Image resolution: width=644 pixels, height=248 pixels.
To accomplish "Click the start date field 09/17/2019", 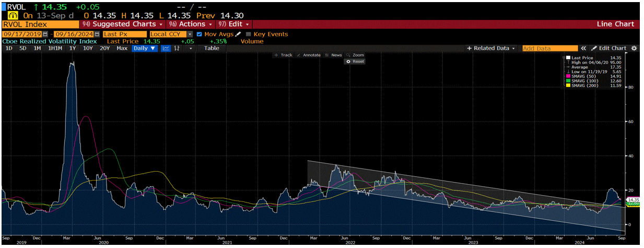I will pyautogui.click(x=22, y=34).
